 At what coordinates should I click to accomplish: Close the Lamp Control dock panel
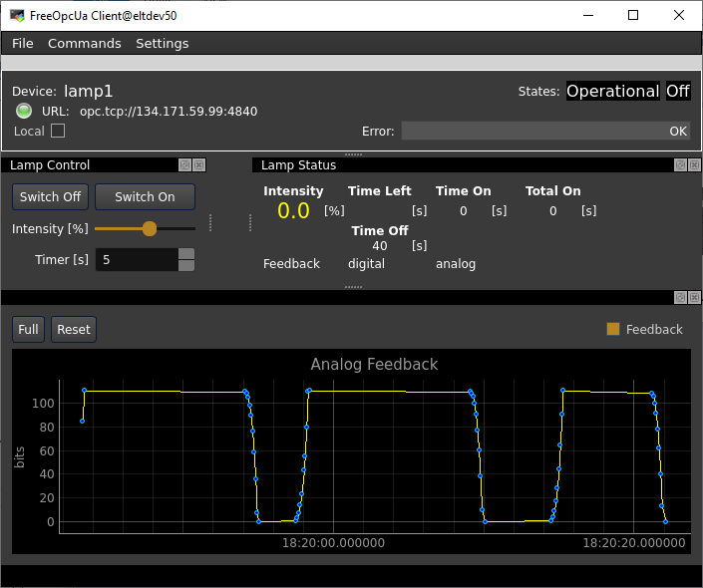pos(198,165)
